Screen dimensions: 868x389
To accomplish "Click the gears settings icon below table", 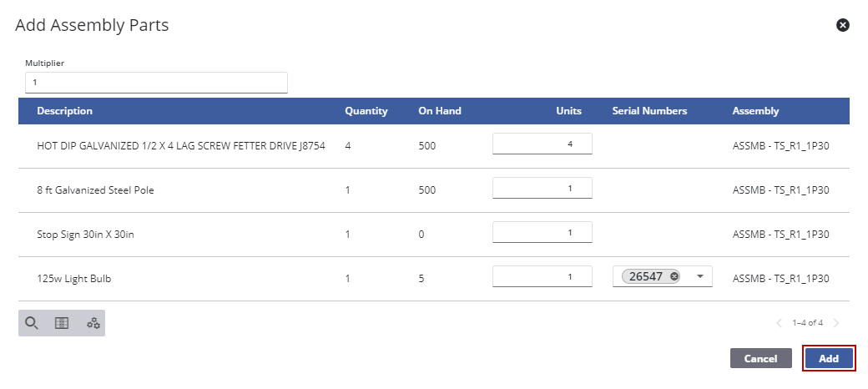I will 93,323.
